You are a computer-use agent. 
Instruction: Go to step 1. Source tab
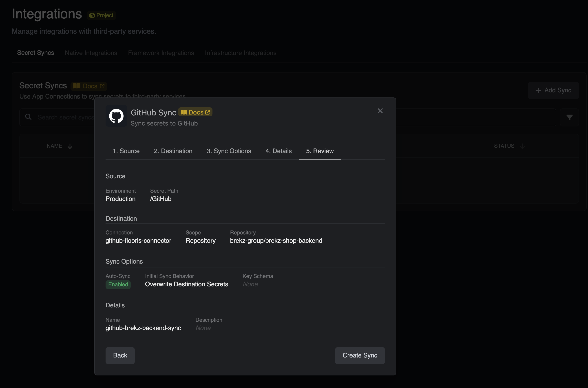126,151
